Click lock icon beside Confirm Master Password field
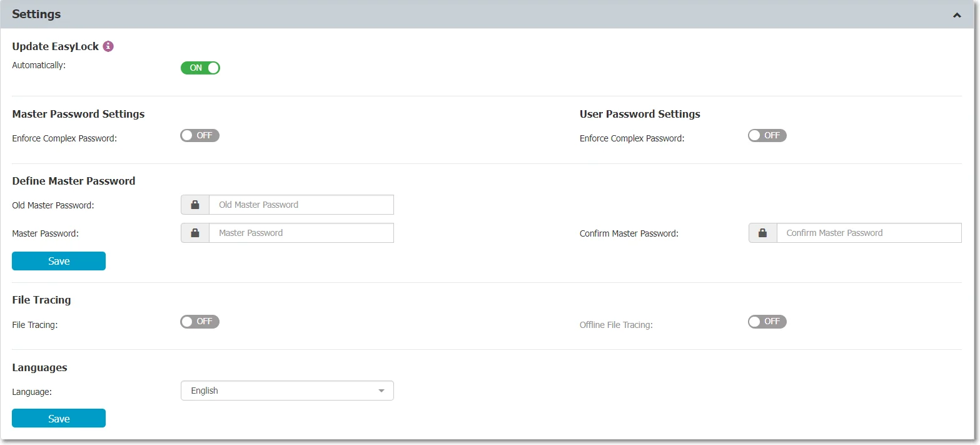 [763, 233]
